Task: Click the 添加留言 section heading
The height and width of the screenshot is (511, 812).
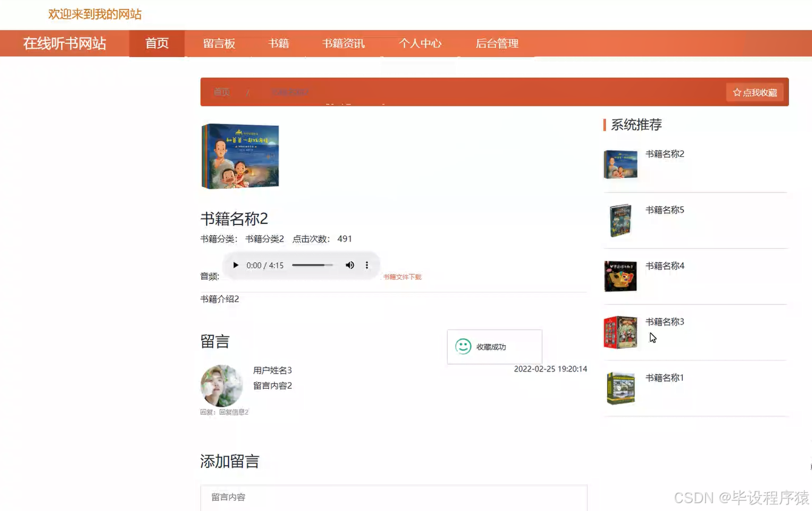Action: 230,461
